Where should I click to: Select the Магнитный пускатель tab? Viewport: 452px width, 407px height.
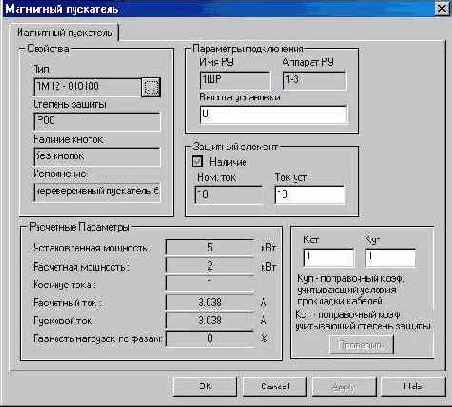(64, 33)
